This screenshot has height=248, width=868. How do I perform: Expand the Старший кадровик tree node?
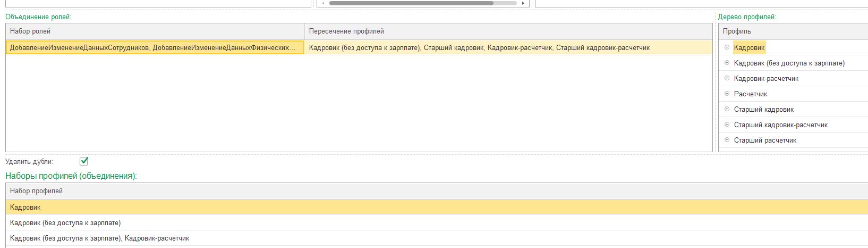coord(727,109)
